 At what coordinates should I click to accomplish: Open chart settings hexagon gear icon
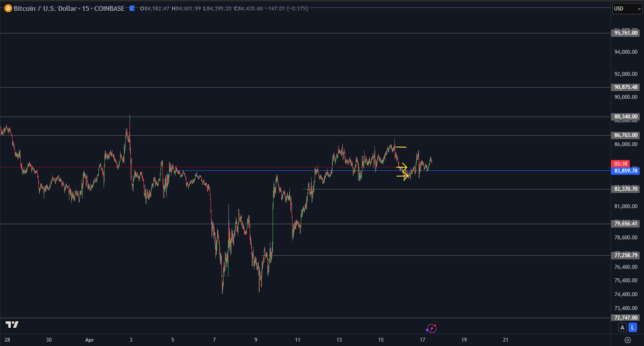tap(628, 341)
